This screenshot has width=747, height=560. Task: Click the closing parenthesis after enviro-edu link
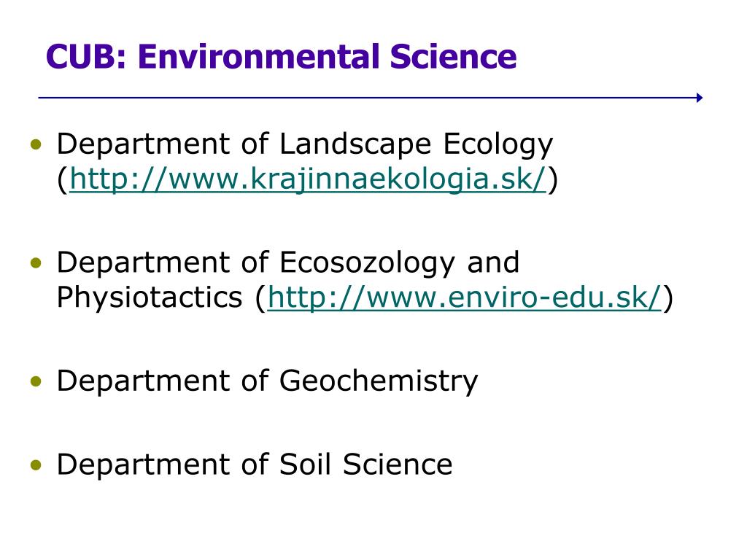point(668,298)
